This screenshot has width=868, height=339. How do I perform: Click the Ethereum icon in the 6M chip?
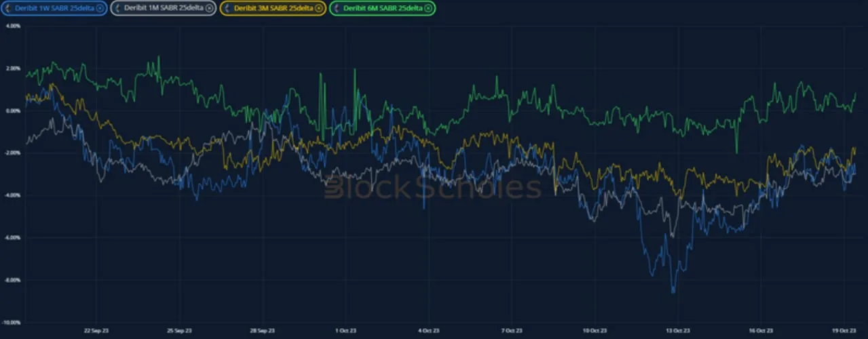(338, 8)
